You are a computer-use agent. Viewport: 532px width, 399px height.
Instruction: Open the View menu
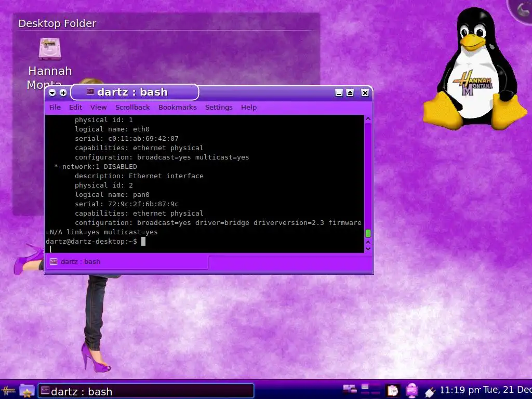[x=98, y=107]
